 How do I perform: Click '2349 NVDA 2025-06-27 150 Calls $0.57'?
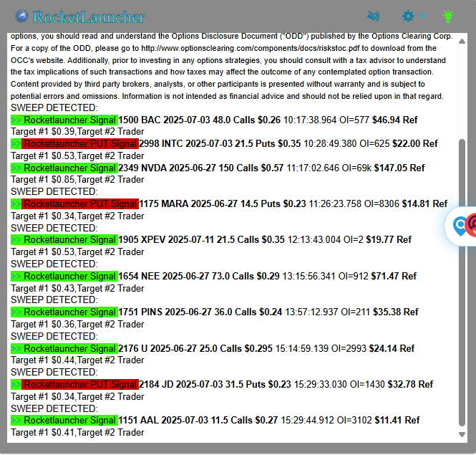click(x=200, y=168)
